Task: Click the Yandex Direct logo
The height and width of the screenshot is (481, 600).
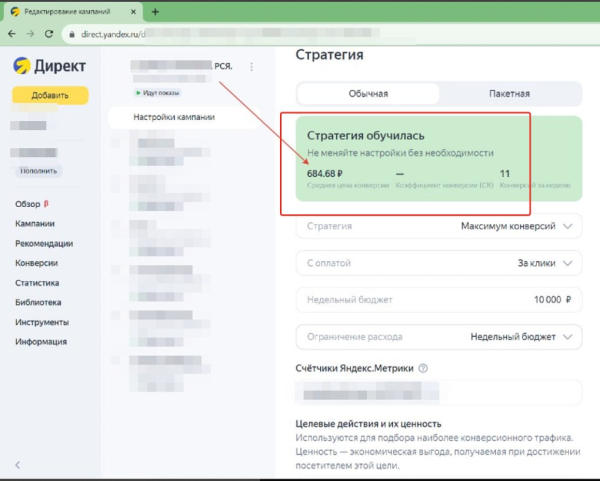Action: [49, 66]
